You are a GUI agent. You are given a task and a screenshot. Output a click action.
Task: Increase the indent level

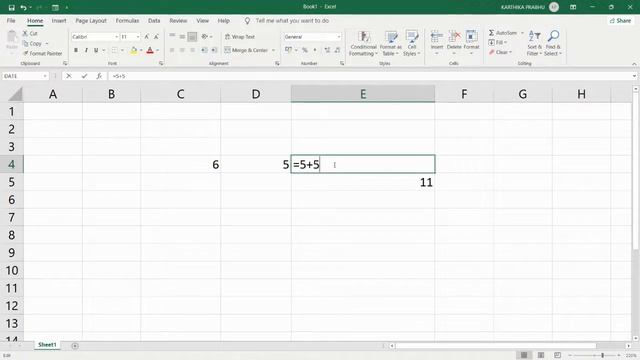(x=214, y=50)
